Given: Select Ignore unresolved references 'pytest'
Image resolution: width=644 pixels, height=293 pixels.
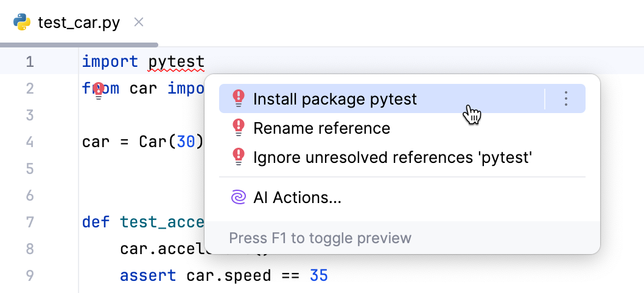Looking at the screenshot, I should 393,157.
